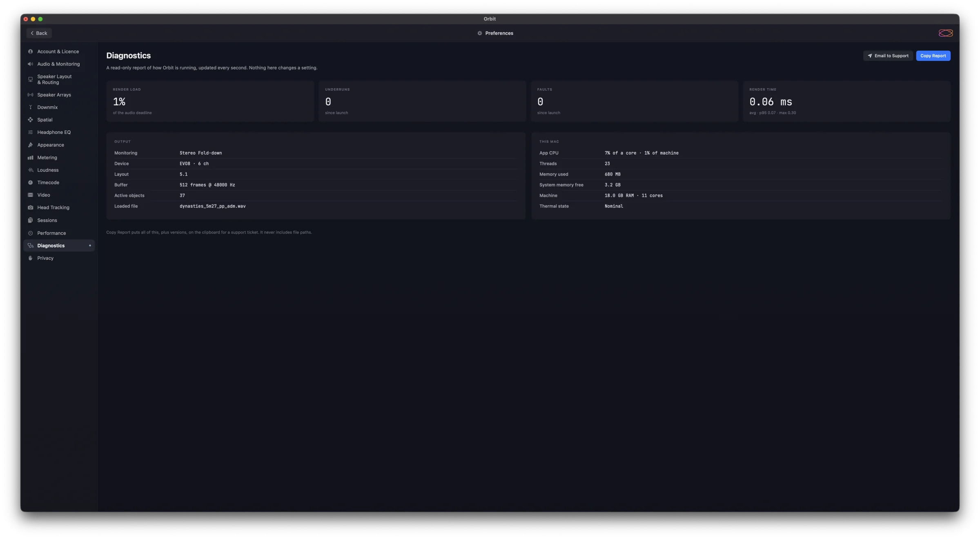Click the Timecode clock icon
Screen dimensions: 980x539
point(30,183)
